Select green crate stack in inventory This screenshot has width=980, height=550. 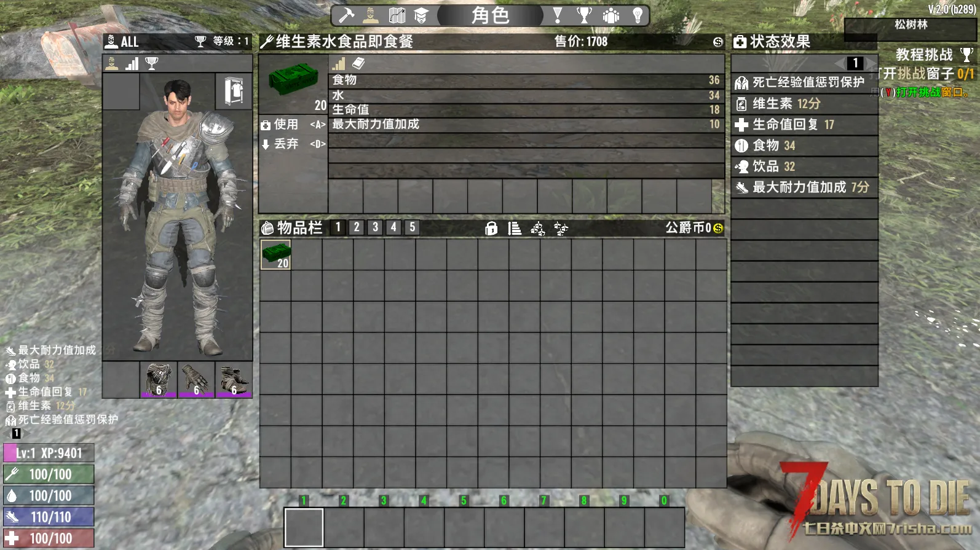tap(275, 254)
